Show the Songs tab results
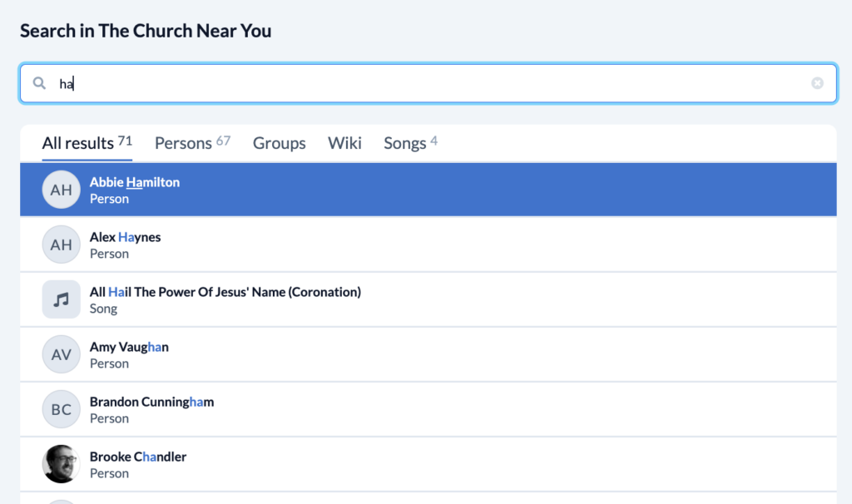 tap(411, 143)
